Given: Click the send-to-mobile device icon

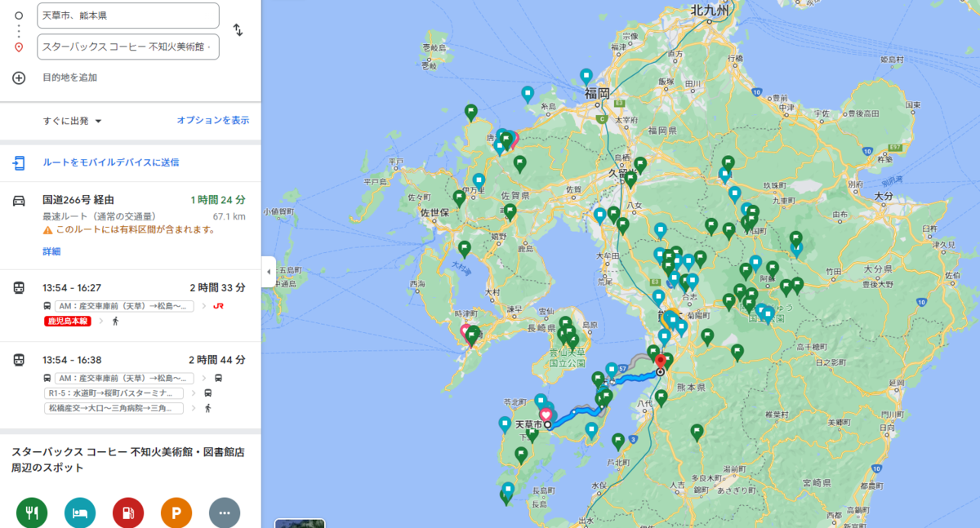Looking at the screenshot, I should pos(19,162).
